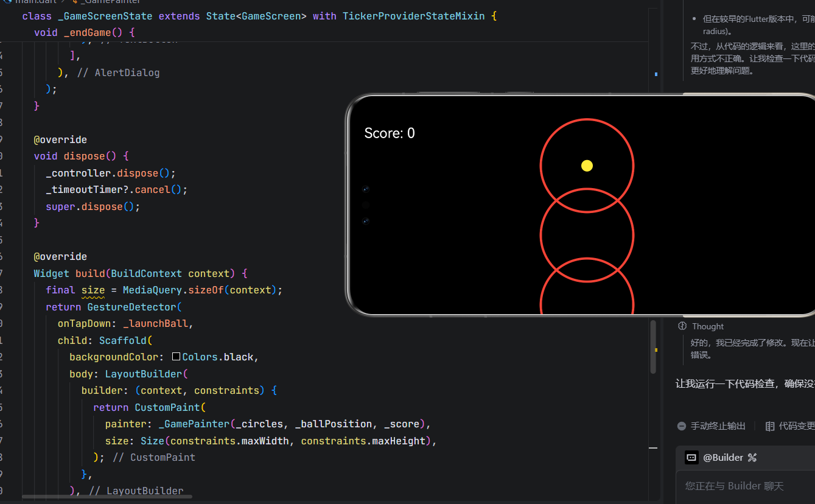Click the Score: 0 text in emulator
This screenshot has width=815, height=504.
click(x=390, y=133)
